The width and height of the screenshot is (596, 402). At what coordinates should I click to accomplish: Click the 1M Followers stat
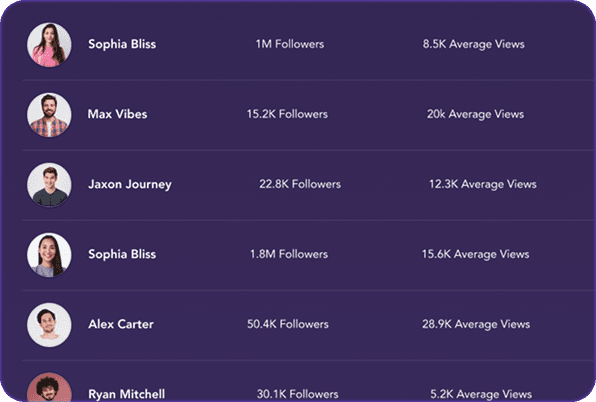point(290,44)
